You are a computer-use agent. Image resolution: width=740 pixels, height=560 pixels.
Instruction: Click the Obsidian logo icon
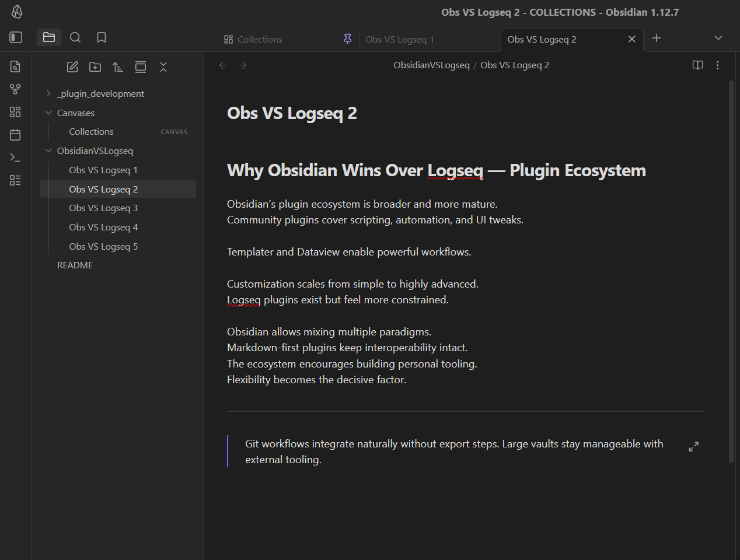coord(17,12)
